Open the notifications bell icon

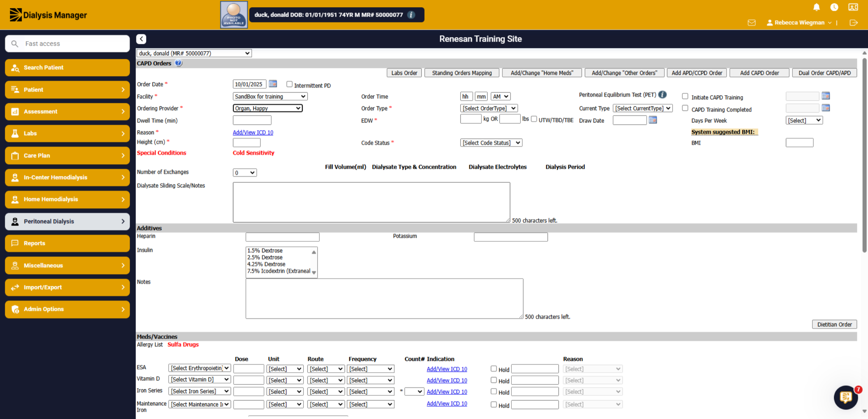817,7
